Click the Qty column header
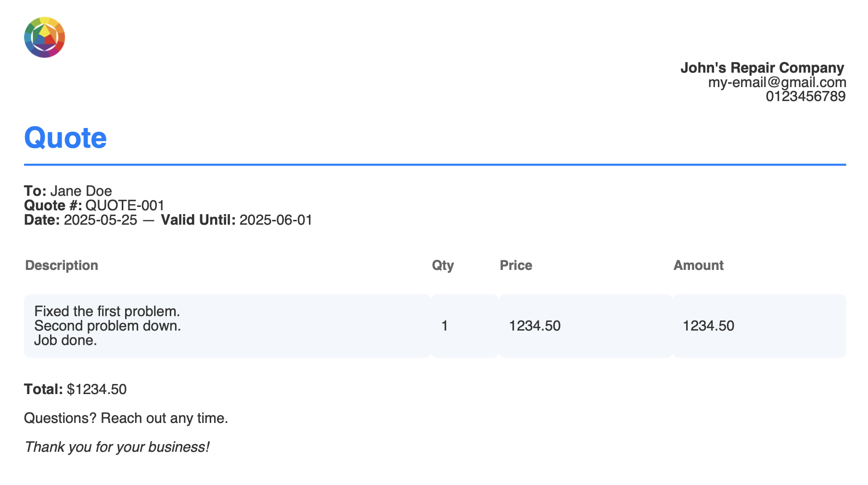 443,265
